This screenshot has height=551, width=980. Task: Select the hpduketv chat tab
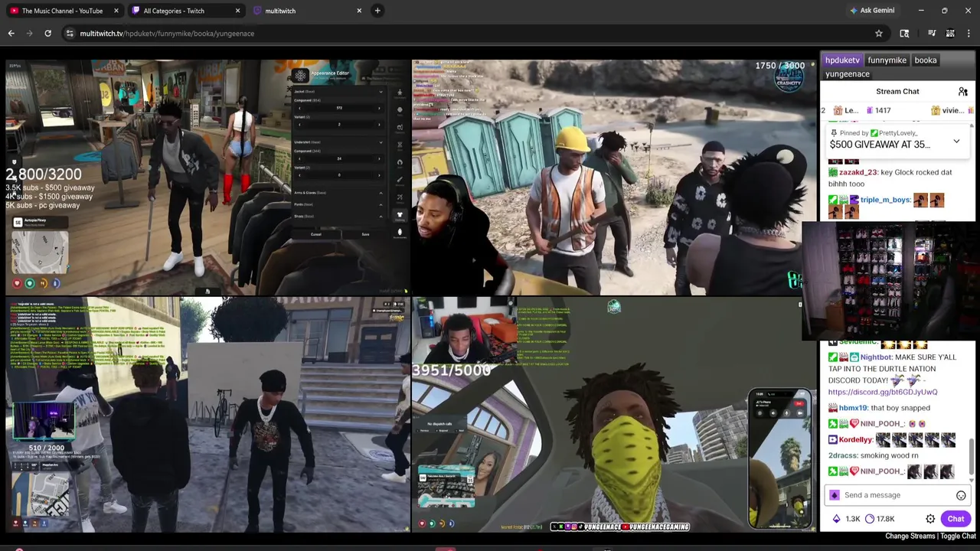tap(842, 60)
